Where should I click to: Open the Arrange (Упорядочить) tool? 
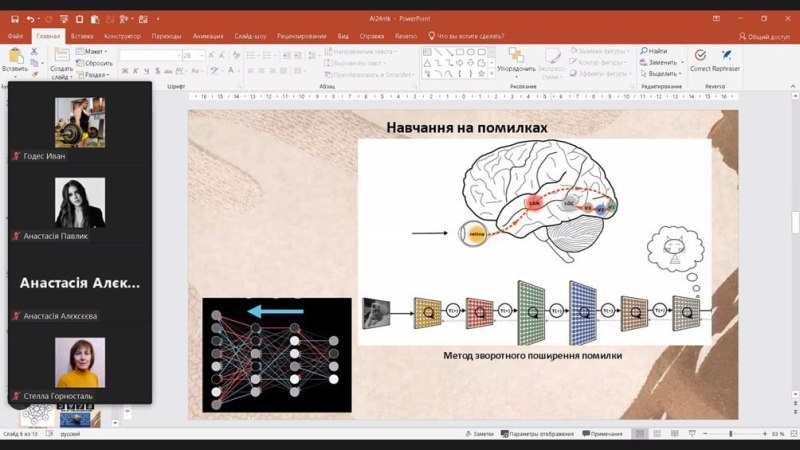point(515,62)
